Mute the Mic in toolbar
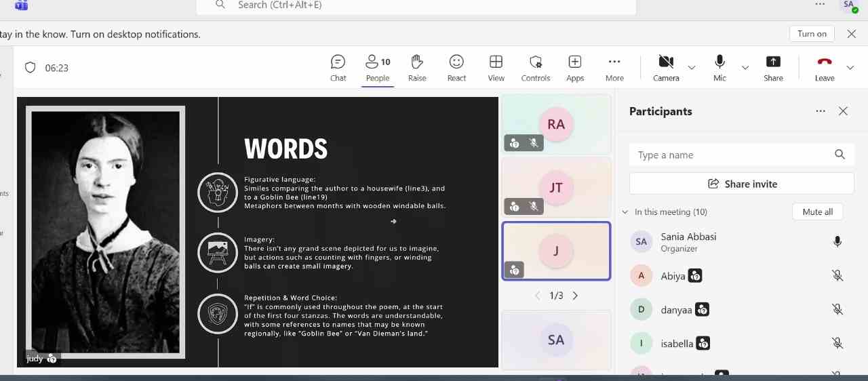This screenshot has width=868, height=381. click(719, 68)
